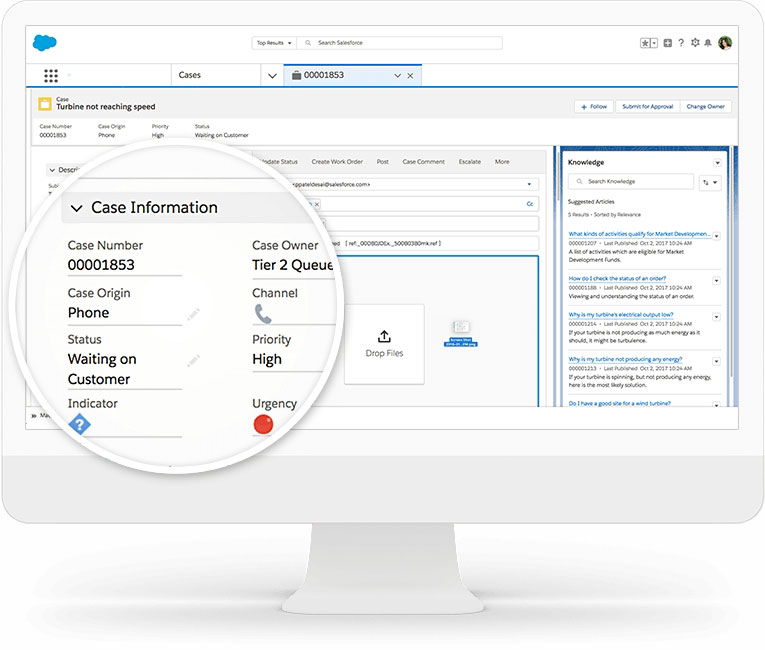Open actions for electrical output article
Image resolution: width=765 pixels, height=650 pixels.
(x=717, y=317)
